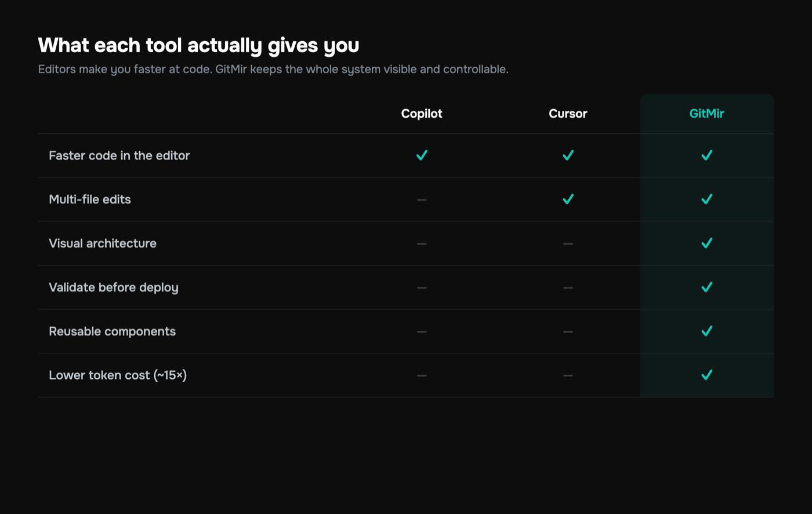Click Cursor dash in Reusable components row
812x514 pixels.
pyautogui.click(x=568, y=332)
